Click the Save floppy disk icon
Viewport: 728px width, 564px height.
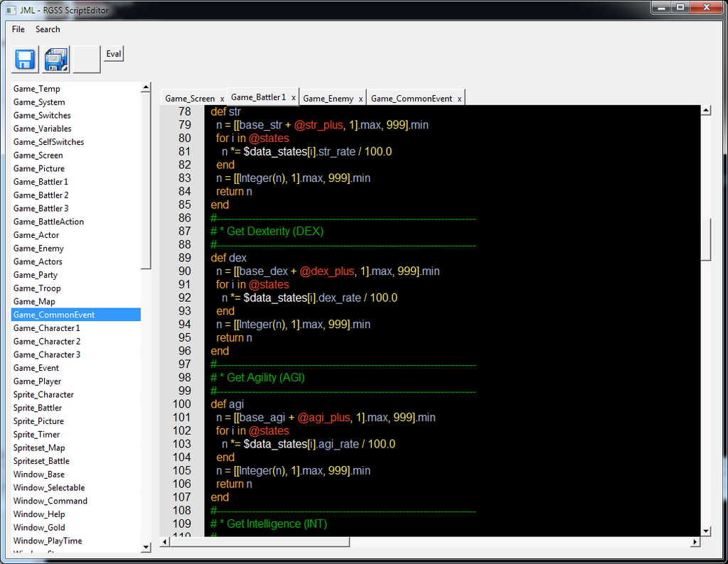pyautogui.click(x=25, y=60)
